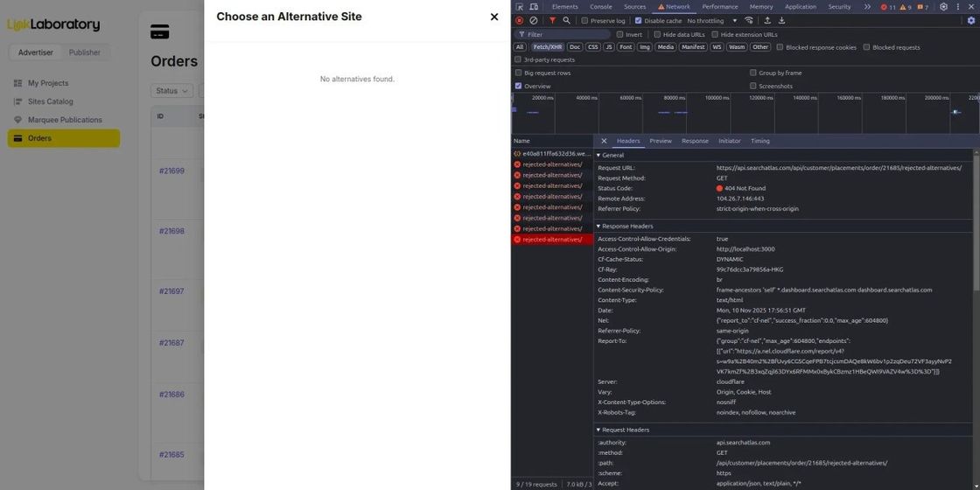
Task: Stop recording network log
Action: point(519,20)
